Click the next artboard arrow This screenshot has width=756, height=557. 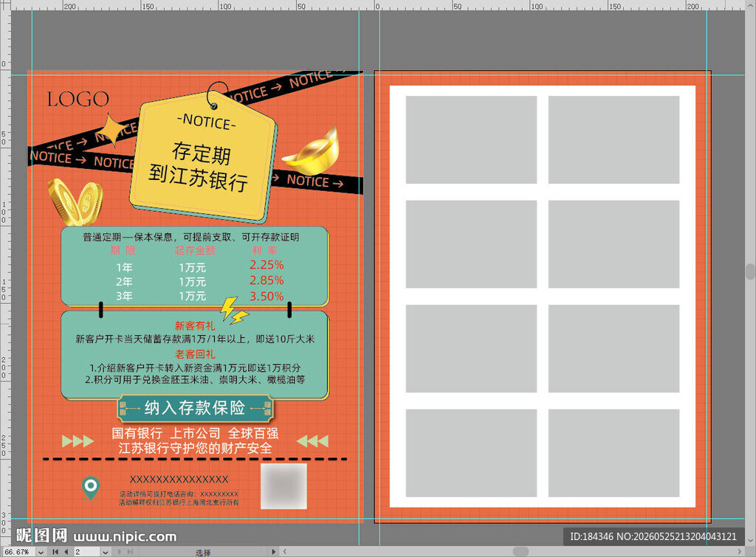[120, 552]
